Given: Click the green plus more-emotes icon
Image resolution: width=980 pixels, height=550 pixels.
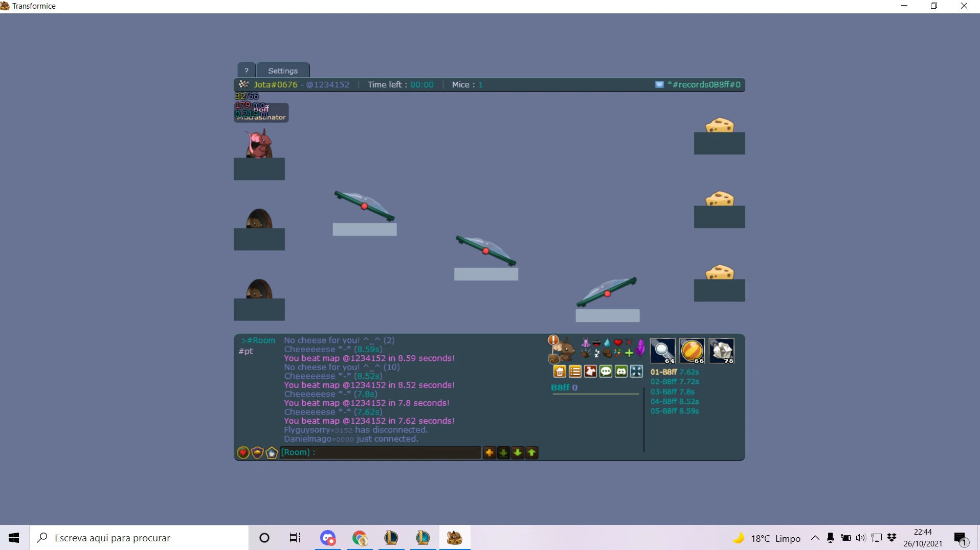Looking at the screenshot, I should pos(629,353).
